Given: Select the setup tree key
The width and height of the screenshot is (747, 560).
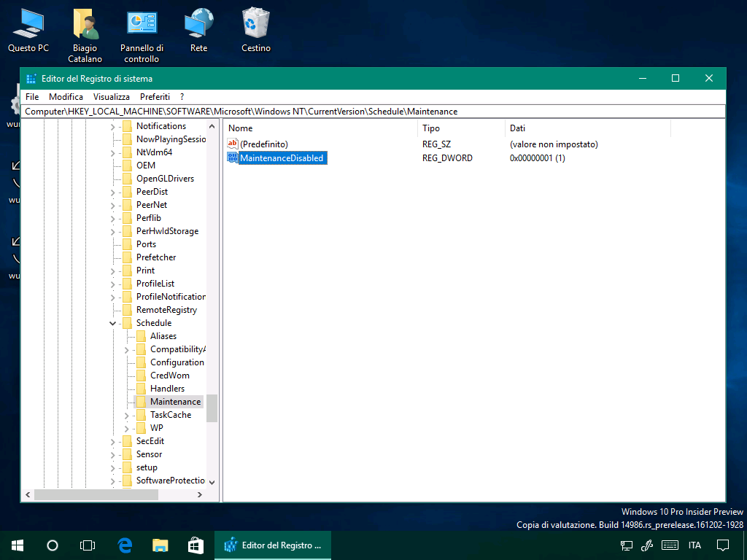Looking at the screenshot, I should [x=146, y=467].
